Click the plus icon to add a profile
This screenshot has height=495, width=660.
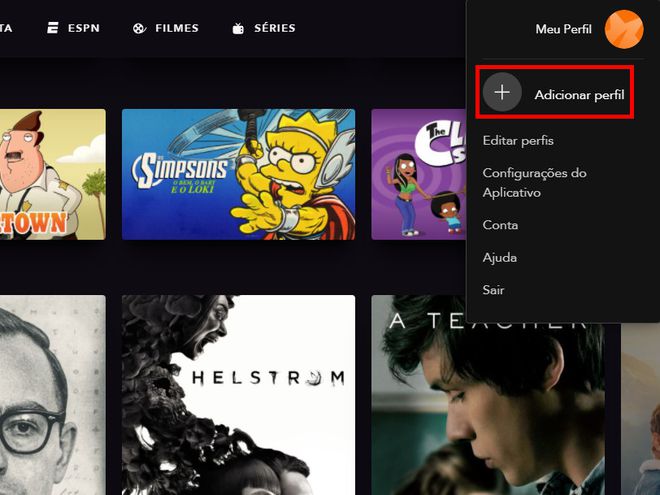502,92
